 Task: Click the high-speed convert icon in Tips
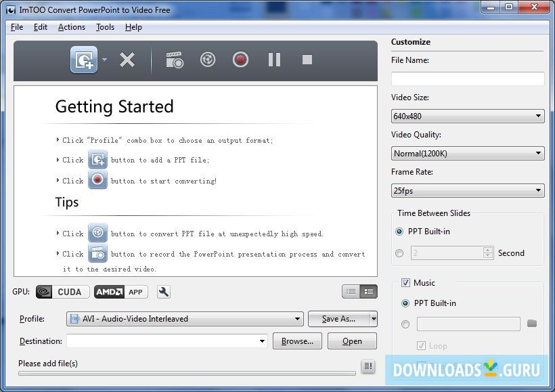97,233
